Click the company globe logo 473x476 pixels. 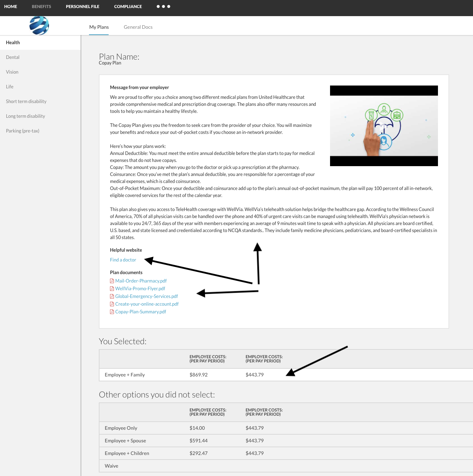tap(39, 26)
